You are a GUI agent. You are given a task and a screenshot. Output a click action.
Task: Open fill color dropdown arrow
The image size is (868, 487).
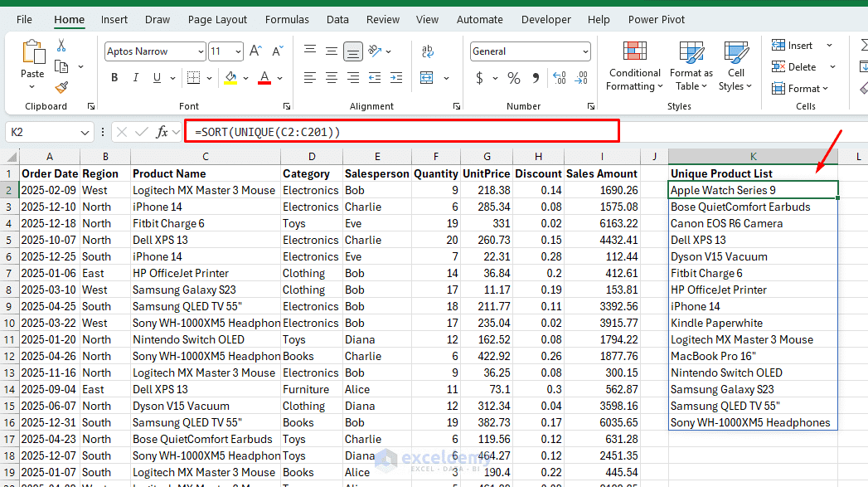245,78
